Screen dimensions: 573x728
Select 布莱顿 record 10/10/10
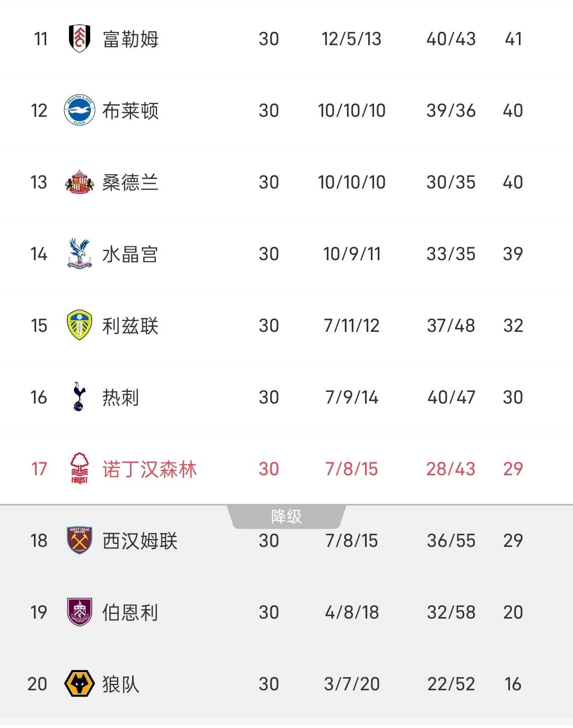351,110
